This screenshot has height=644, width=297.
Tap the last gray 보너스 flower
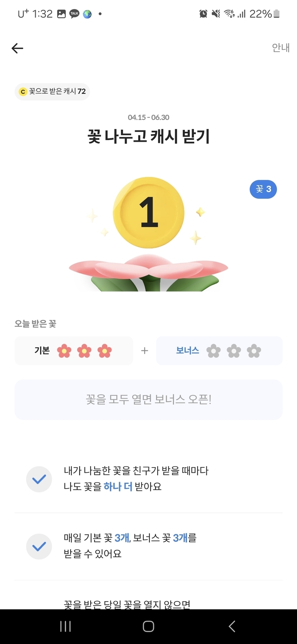pos(254,351)
